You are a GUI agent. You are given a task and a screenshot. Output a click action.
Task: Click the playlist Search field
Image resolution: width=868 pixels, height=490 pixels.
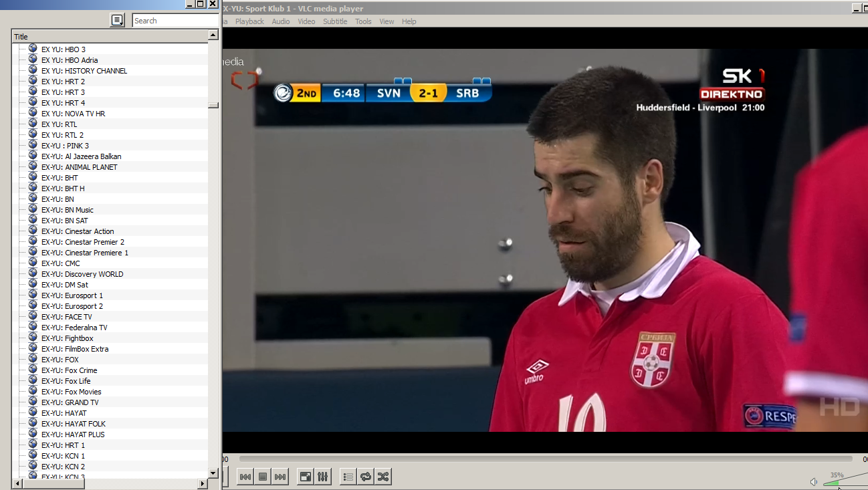point(174,21)
